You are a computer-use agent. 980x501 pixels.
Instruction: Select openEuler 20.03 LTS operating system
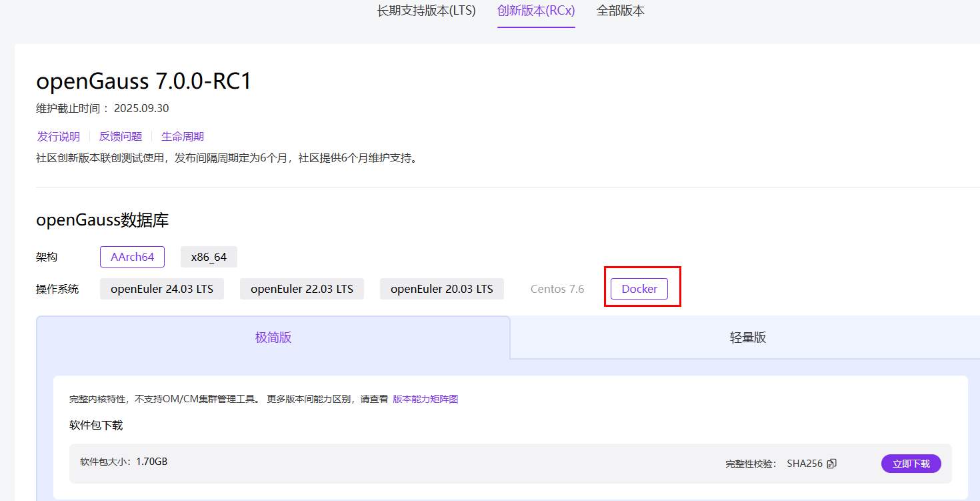click(x=442, y=289)
